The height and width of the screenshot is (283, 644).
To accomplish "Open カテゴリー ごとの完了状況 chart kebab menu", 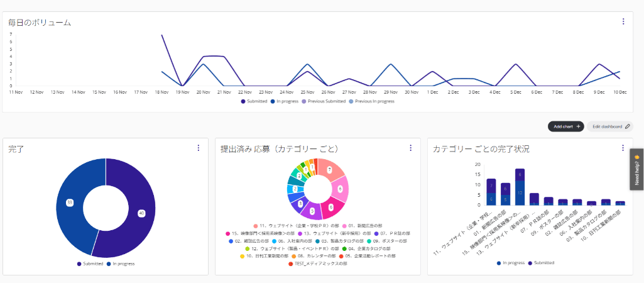I will coord(623,148).
